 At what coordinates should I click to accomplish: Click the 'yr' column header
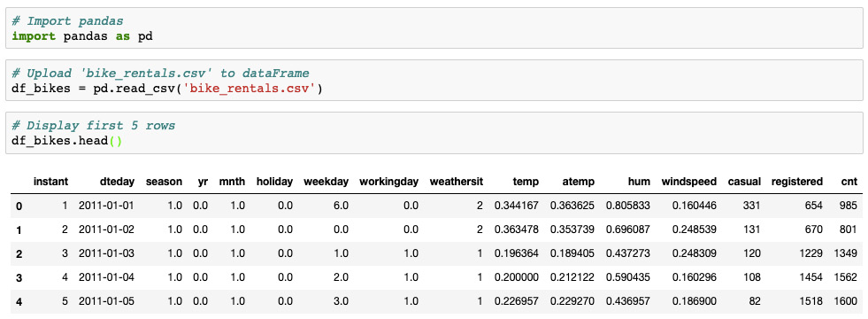[203, 182]
